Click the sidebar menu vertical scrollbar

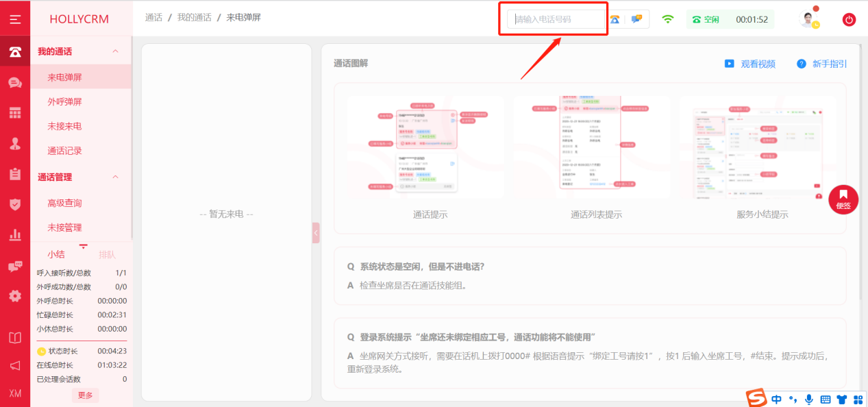click(131, 137)
